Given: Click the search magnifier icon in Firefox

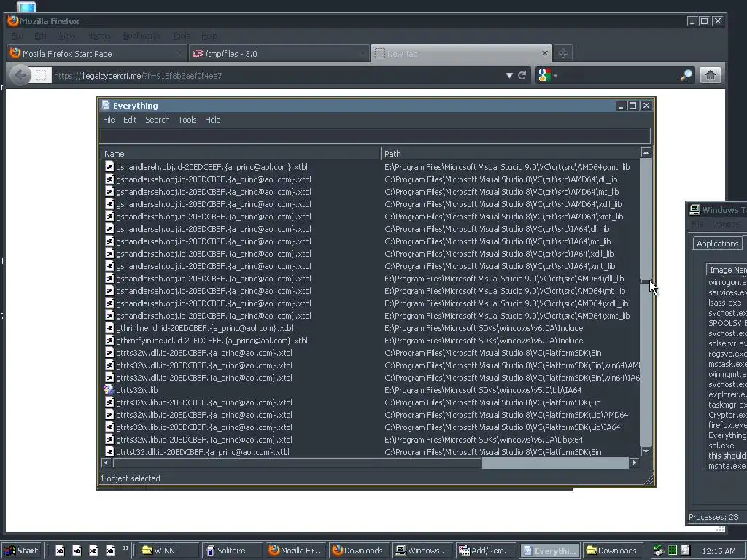Looking at the screenshot, I should click(x=686, y=75).
